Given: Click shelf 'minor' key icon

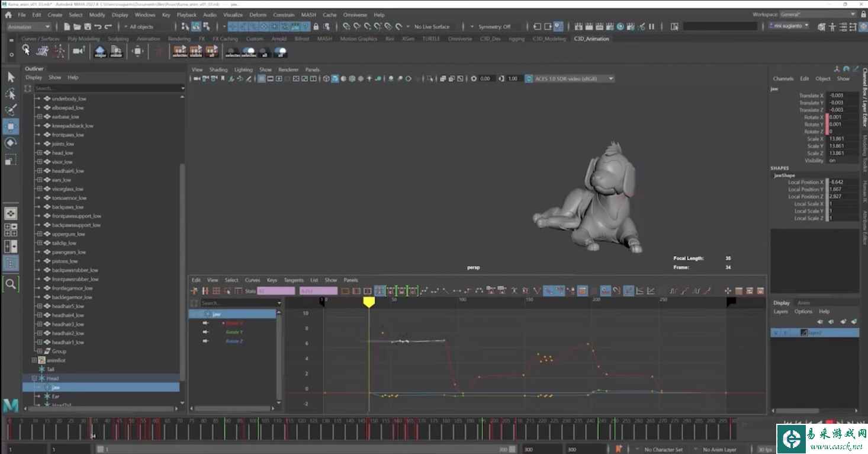Looking at the screenshot, I should pyautogui.click(x=116, y=52).
